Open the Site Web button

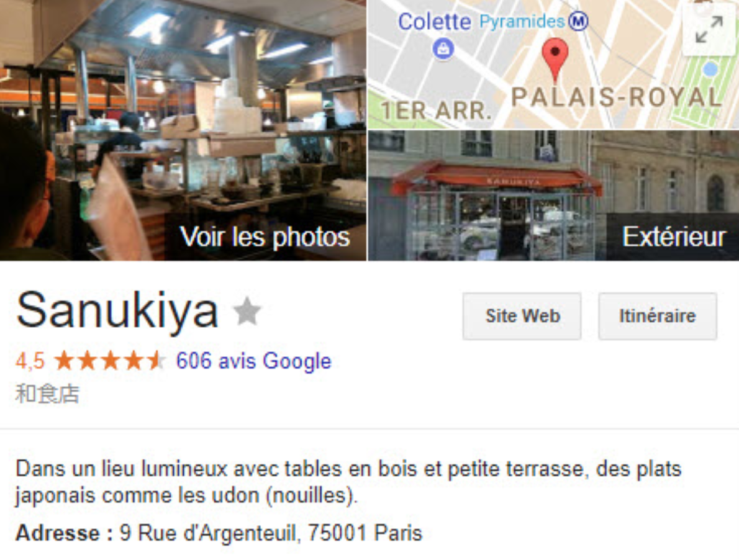[522, 316]
